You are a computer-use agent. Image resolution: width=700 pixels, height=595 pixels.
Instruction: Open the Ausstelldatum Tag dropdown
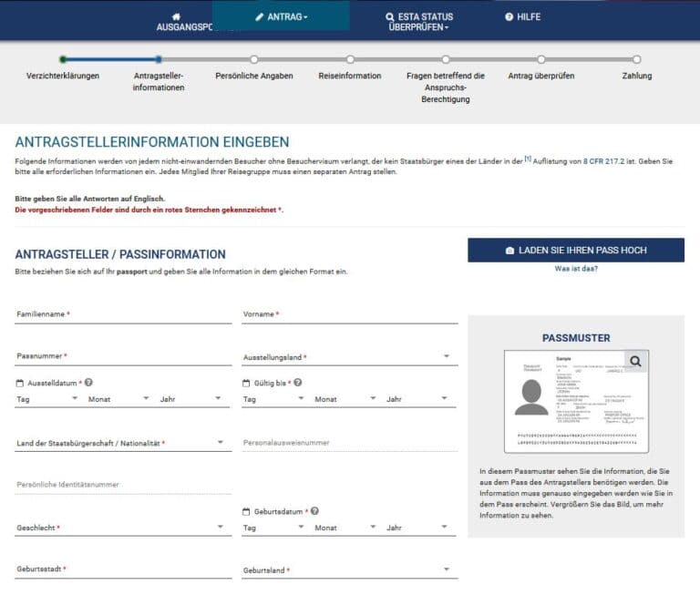(x=46, y=399)
